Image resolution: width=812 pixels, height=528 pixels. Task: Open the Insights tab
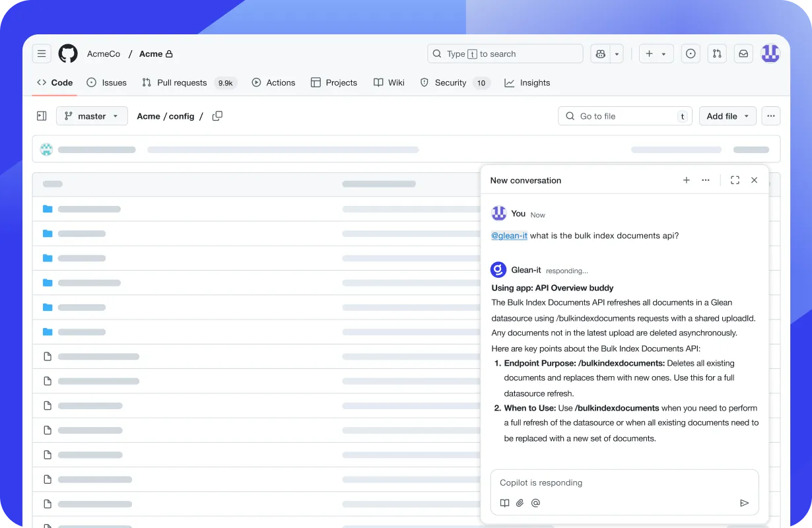click(527, 82)
